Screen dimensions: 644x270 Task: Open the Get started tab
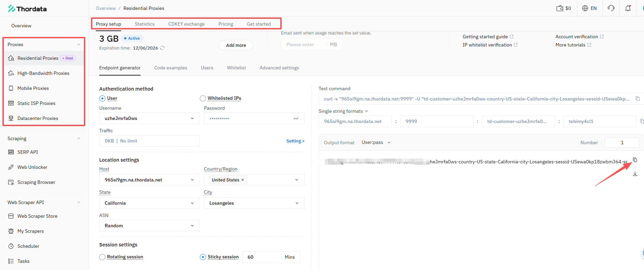point(259,24)
